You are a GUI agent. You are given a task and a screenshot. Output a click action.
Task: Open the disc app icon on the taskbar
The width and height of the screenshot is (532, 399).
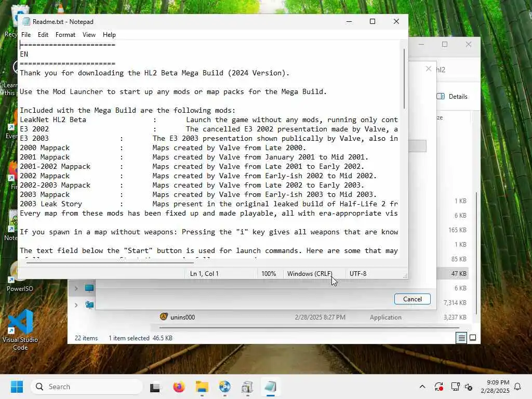point(224,387)
